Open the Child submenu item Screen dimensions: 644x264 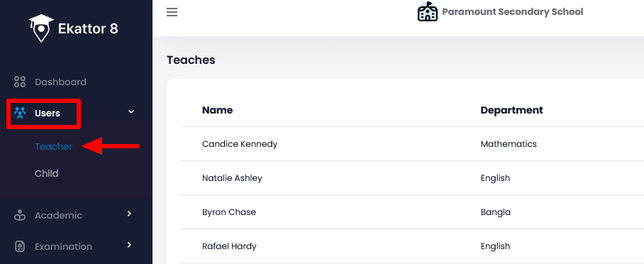point(46,174)
